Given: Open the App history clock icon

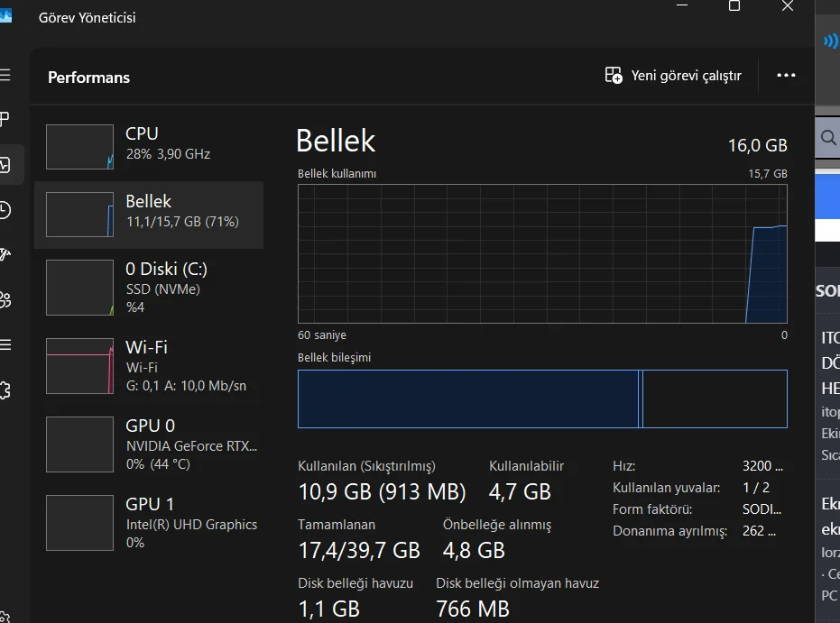Looking at the screenshot, I should coord(5,210).
